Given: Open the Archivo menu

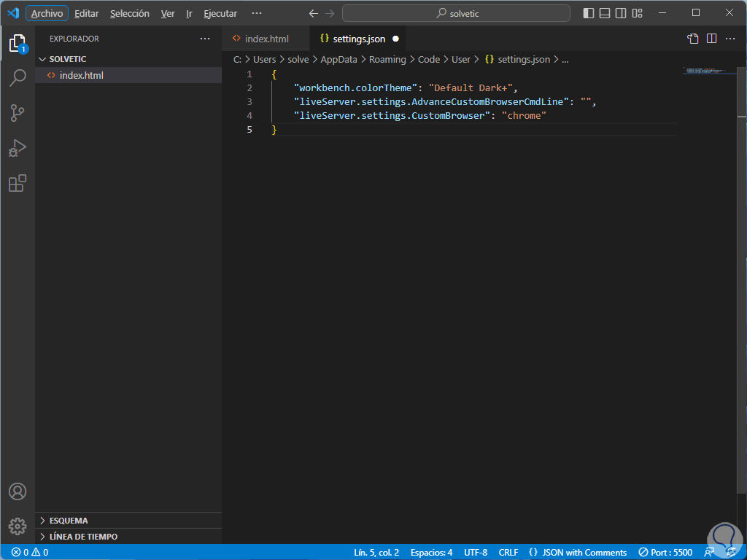Looking at the screenshot, I should (47, 13).
